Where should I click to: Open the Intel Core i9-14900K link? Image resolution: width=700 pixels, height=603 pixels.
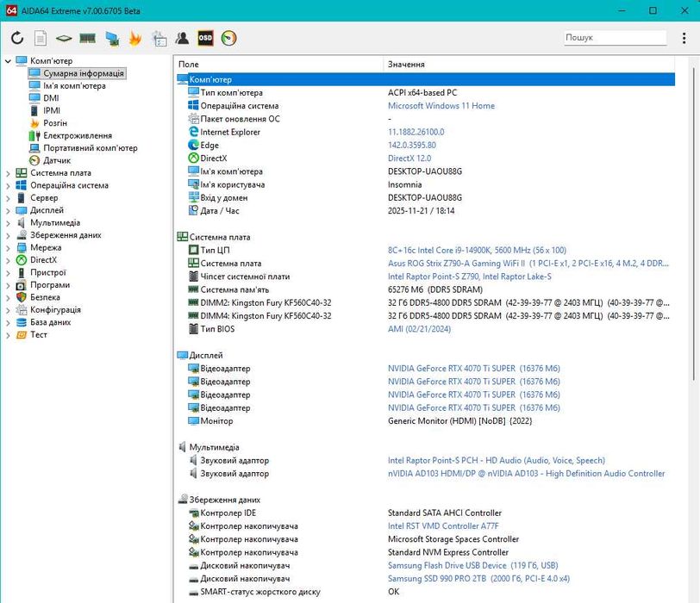[477, 250]
